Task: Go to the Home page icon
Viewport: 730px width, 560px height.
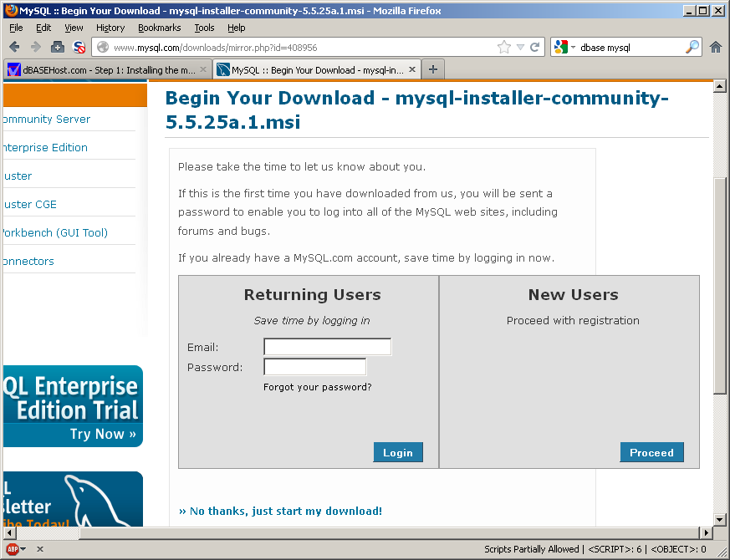Action: (716, 47)
